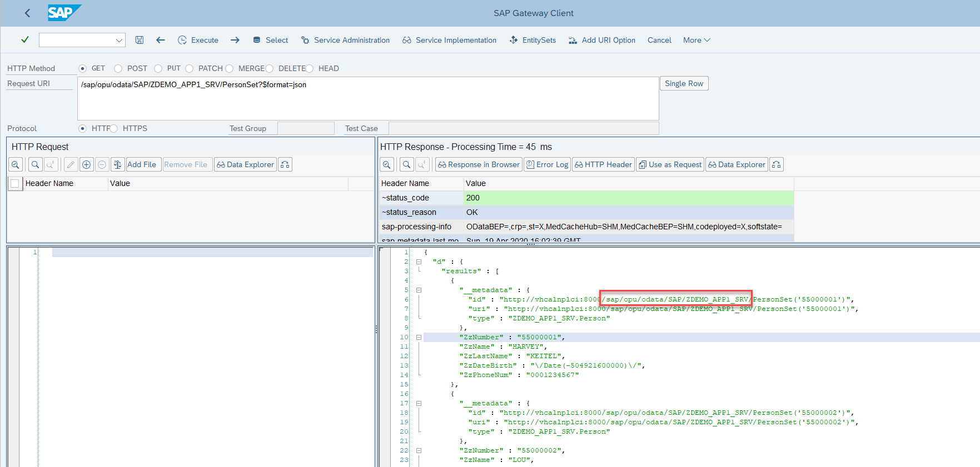The image size is (980, 467).
Task: Click the green 200 status value cell
Action: tap(629, 198)
